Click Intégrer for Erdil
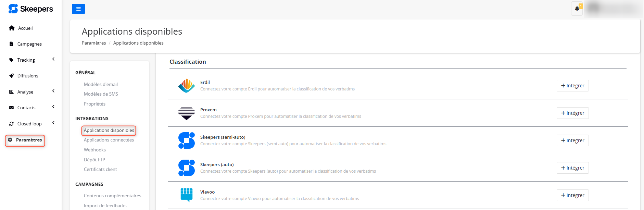The height and width of the screenshot is (210, 644). (x=572, y=86)
